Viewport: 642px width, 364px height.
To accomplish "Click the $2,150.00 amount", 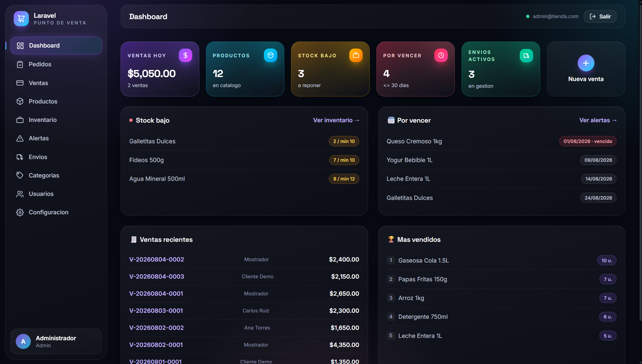I will click(345, 277).
